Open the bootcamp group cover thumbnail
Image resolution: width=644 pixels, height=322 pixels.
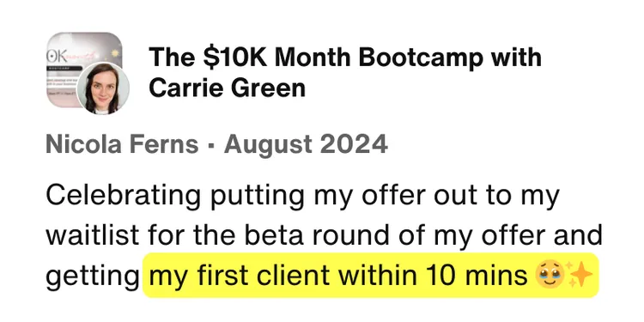pos(84,70)
